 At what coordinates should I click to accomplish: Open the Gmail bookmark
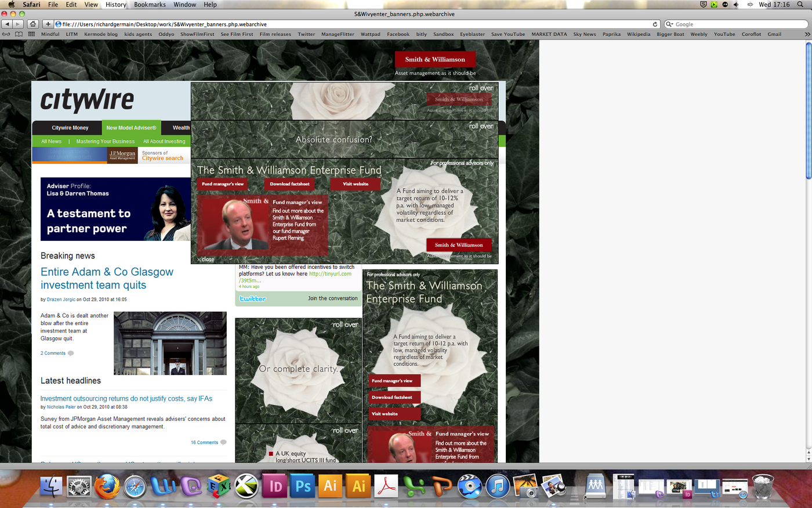point(774,34)
